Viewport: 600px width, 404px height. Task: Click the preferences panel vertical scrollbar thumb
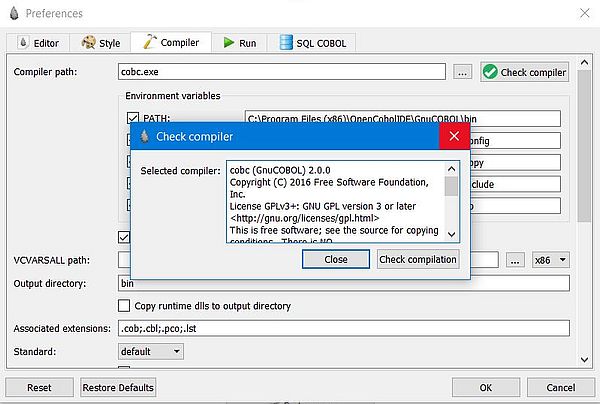584,145
